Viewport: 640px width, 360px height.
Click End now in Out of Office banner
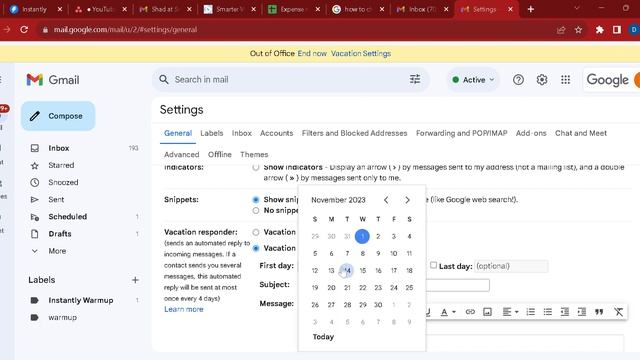(x=312, y=53)
